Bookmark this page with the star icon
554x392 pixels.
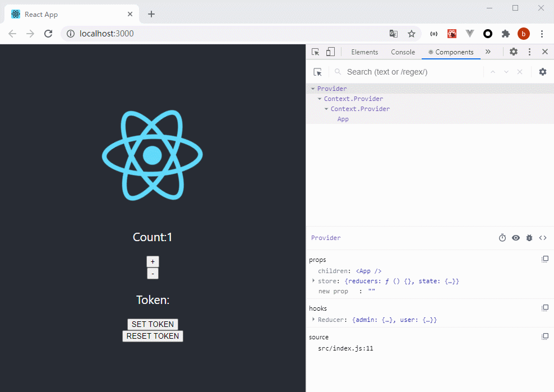click(411, 34)
